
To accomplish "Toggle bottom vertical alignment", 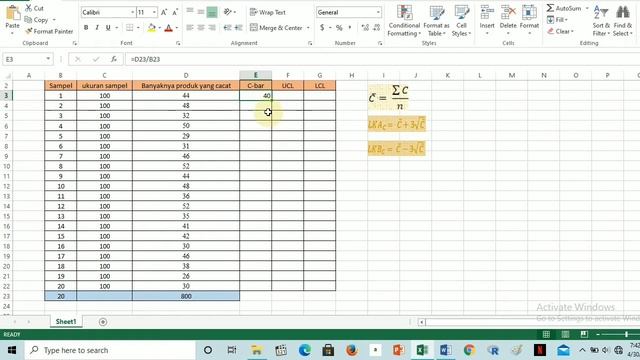I will (x=212, y=12).
